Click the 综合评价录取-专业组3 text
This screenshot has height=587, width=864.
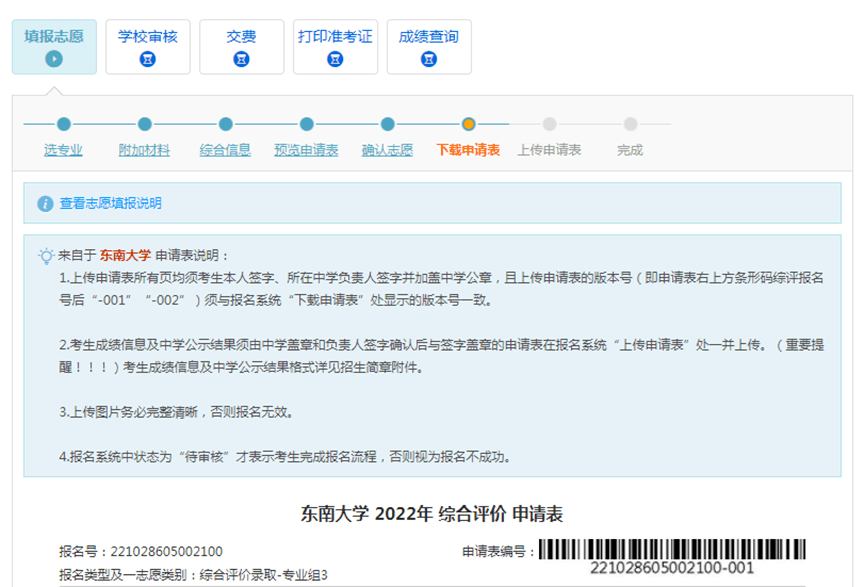coord(263,575)
